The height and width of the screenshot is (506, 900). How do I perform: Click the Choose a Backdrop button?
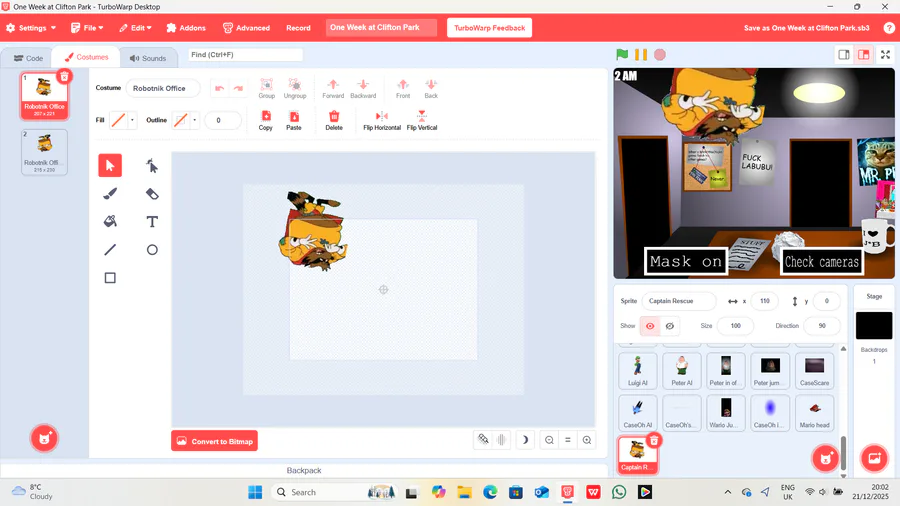[874, 458]
